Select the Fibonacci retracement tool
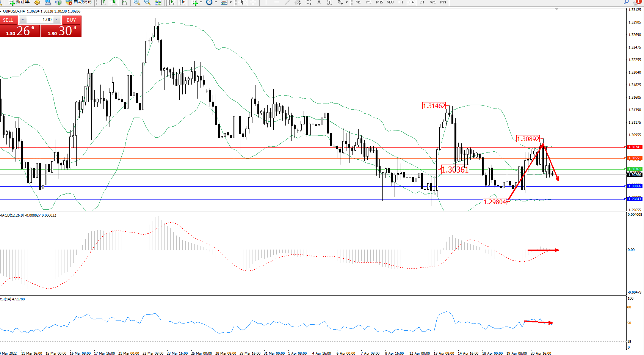This screenshot has width=644, height=355. click(x=309, y=2)
